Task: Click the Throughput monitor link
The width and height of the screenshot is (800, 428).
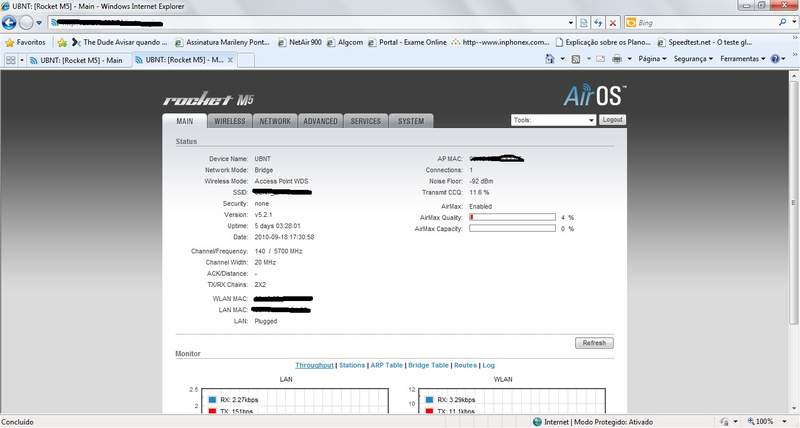Action: point(314,365)
